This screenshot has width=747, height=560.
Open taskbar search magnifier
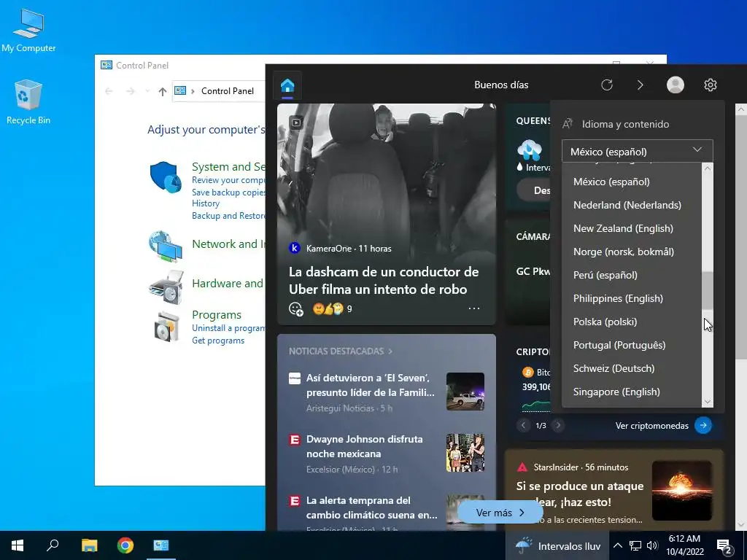coord(53,545)
